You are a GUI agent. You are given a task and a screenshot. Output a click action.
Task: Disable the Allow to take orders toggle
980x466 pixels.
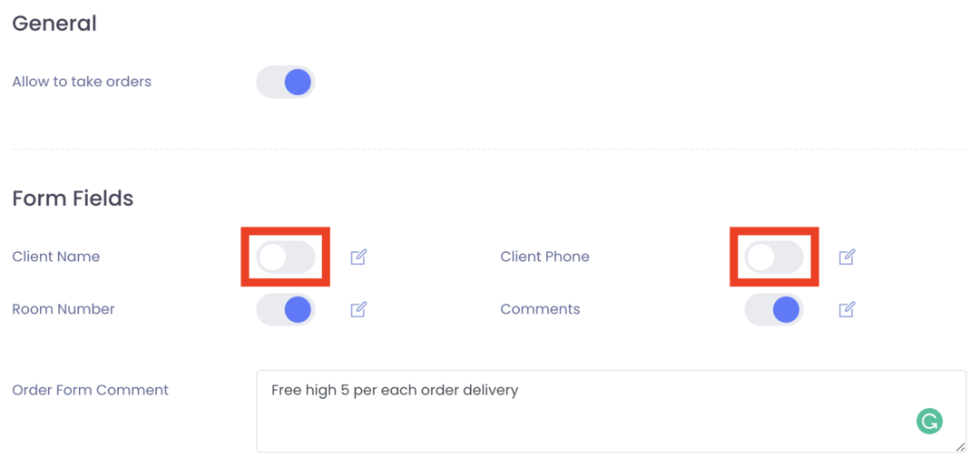tap(286, 82)
